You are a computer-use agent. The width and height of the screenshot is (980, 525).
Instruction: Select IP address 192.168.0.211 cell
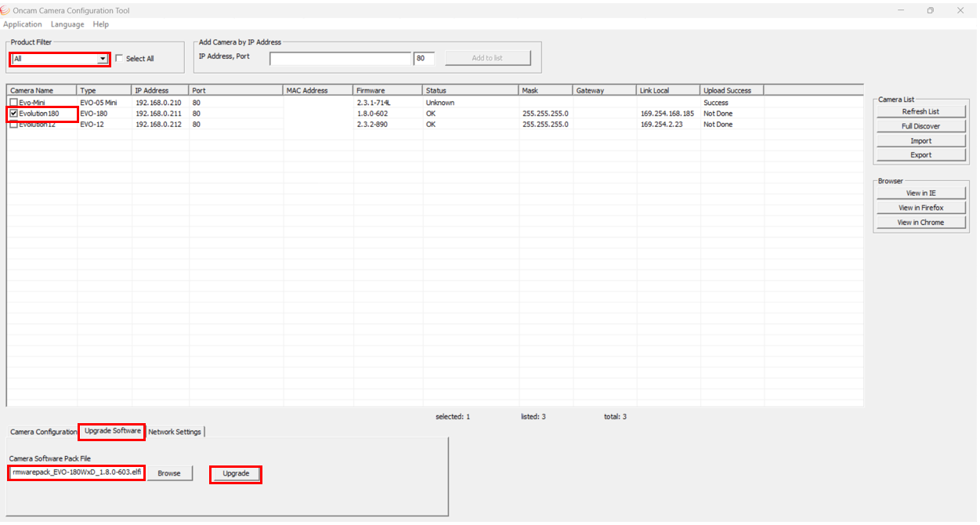(158, 114)
